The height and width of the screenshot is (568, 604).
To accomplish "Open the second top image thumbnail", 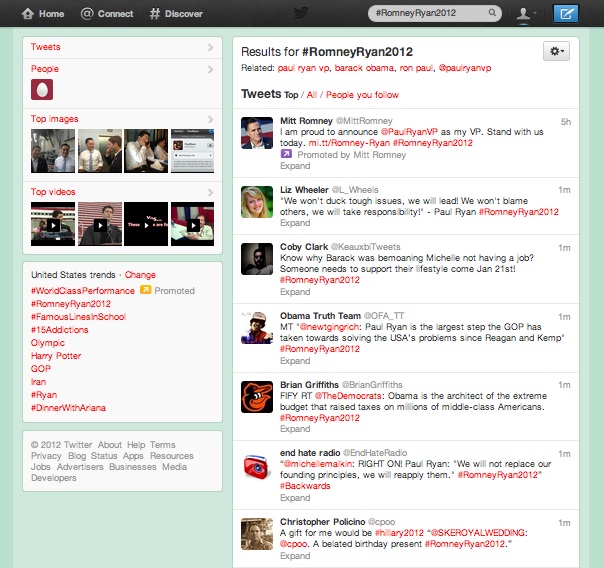I will [100, 151].
